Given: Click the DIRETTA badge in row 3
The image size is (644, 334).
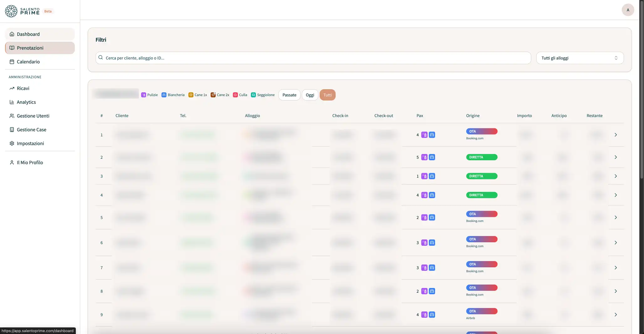Looking at the screenshot, I should 481,176.
